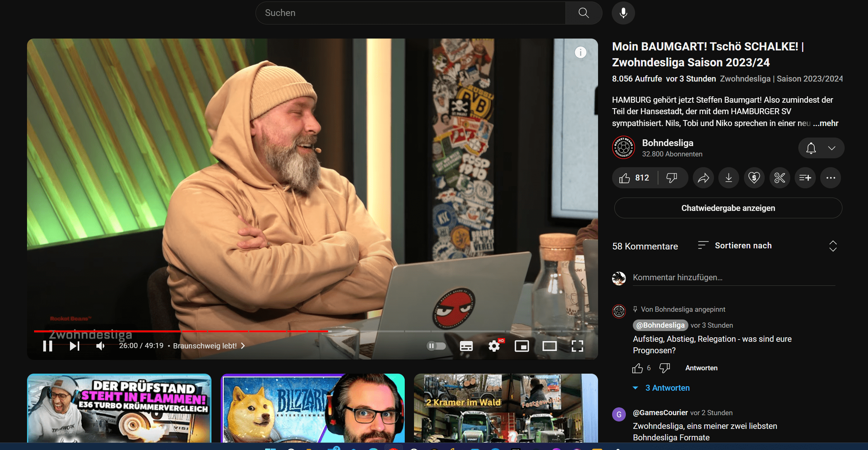Dislike the video

[672, 178]
